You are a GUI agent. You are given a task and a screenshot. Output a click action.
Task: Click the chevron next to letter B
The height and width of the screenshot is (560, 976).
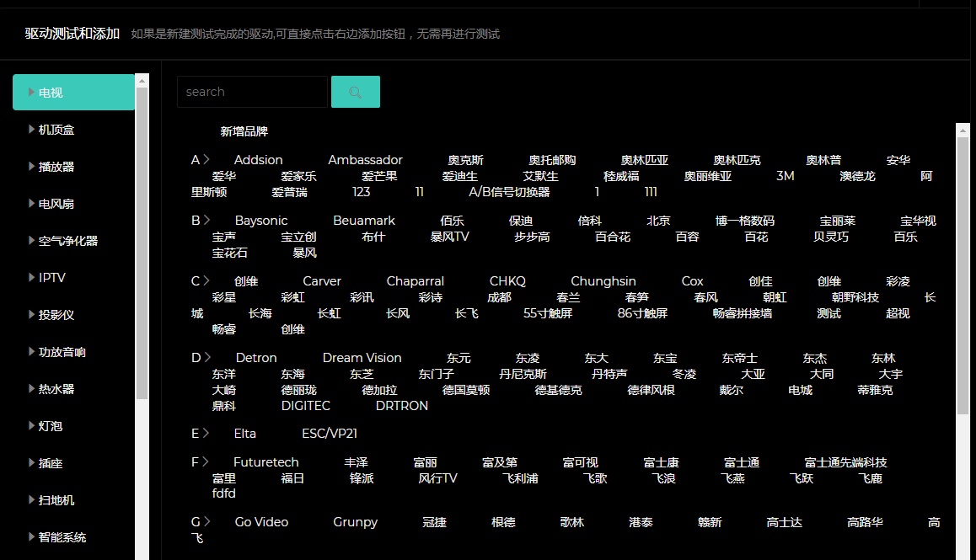pos(206,221)
